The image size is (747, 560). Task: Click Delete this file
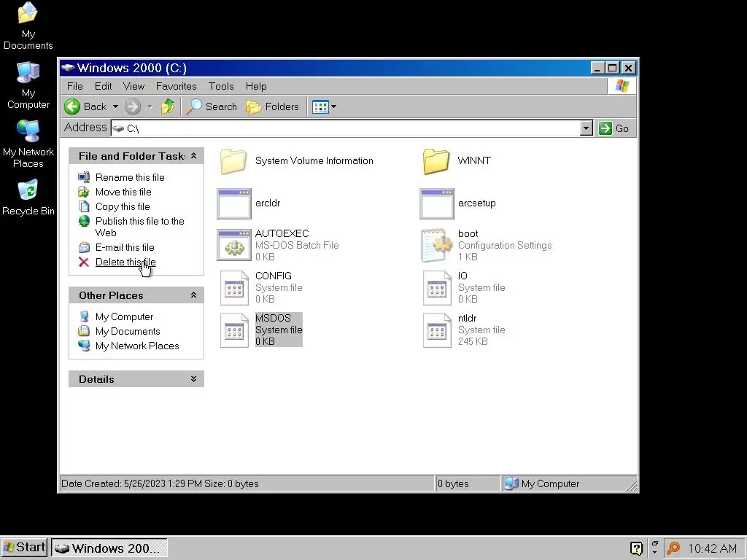[x=125, y=262]
